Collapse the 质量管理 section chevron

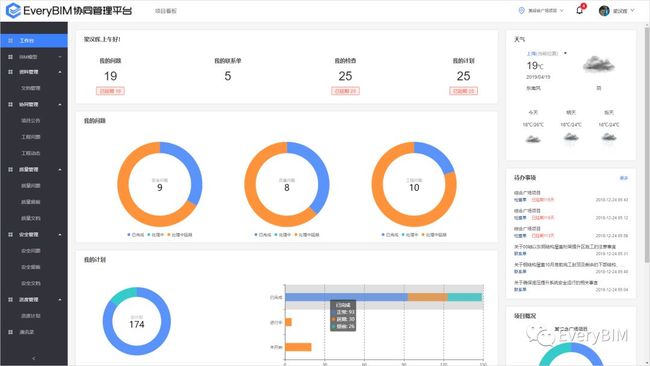(x=60, y=170)
